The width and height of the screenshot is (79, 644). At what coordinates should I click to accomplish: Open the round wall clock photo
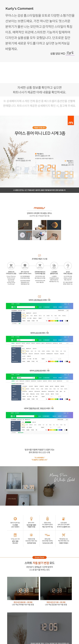pyautogui.click(x=25, y=235)
